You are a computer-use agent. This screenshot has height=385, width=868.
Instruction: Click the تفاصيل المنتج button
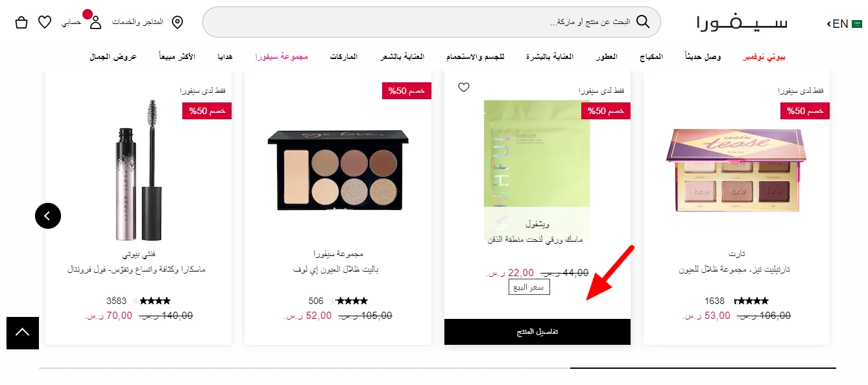pyautogui.click(x=537, y=332)
